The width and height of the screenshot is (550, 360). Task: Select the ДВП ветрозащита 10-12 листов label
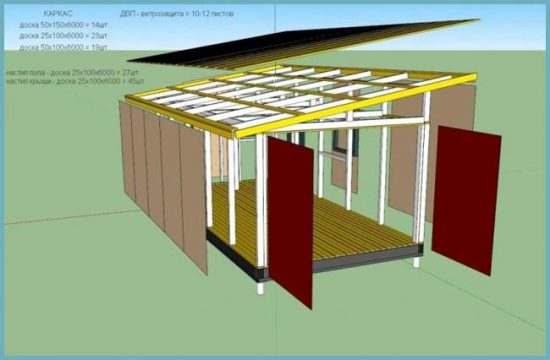pos(177,14)
